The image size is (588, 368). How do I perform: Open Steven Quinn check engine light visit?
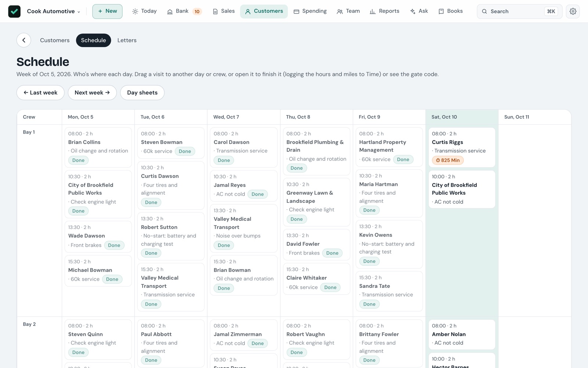(98, 339)
